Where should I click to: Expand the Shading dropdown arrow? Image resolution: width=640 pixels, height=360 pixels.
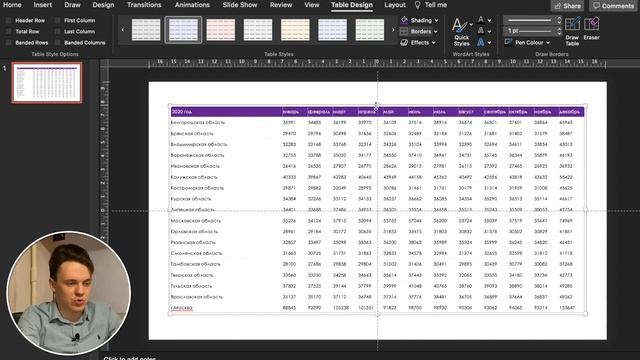436,20
